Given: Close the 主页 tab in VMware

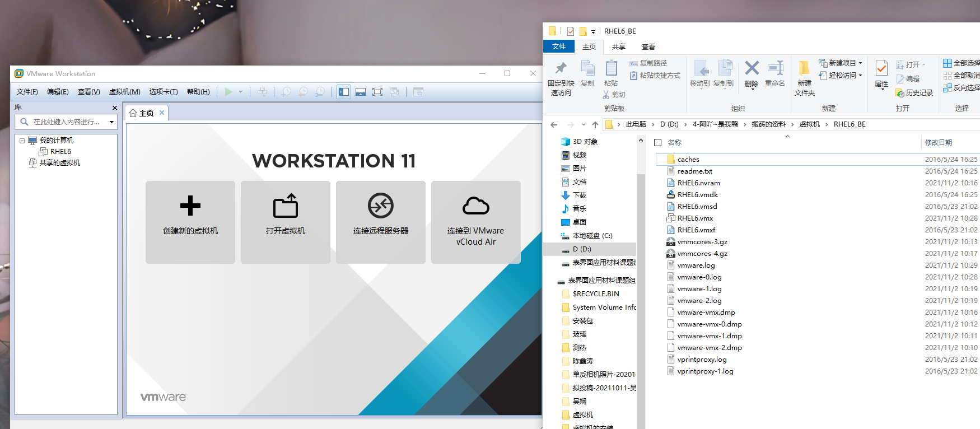Looking at the screenshot, I should [162, 113].
